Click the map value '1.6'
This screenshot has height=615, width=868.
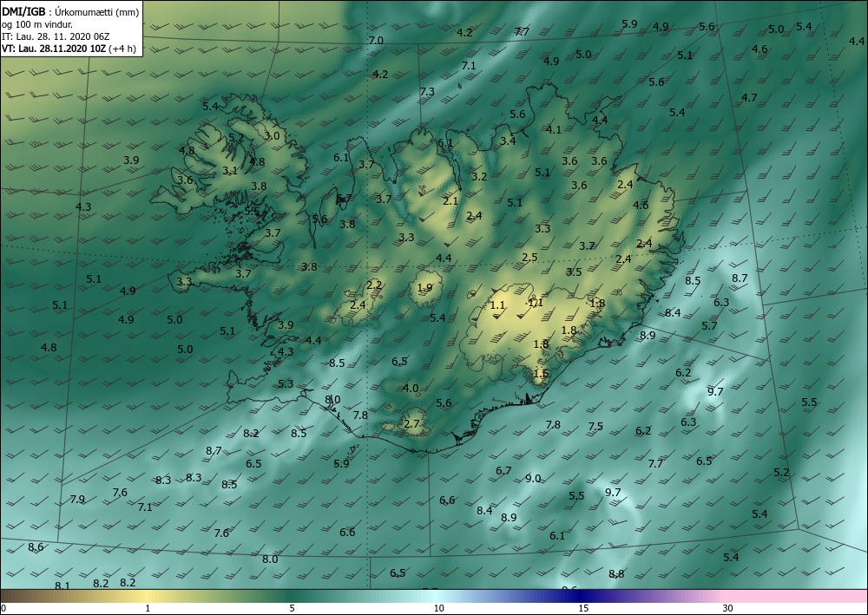click(541, 373)
